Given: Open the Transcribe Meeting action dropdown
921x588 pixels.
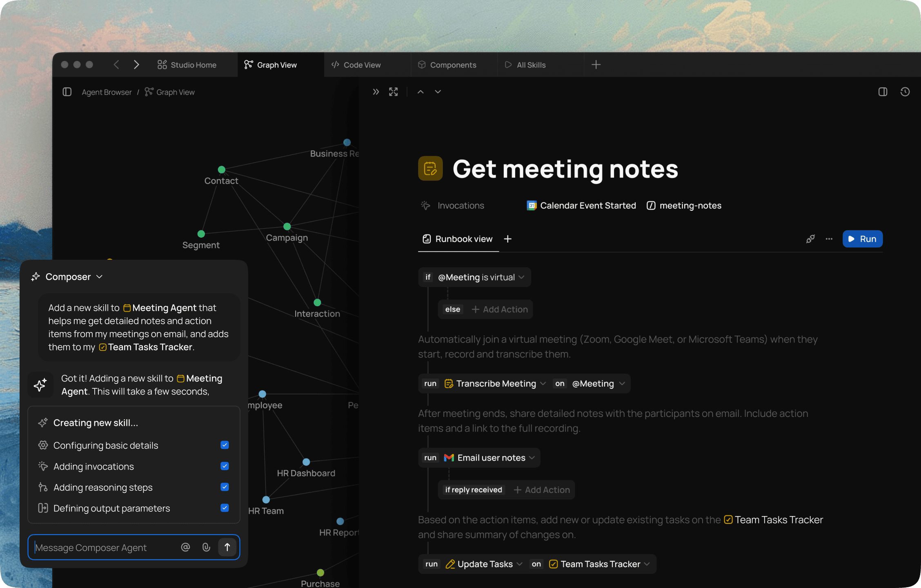Looking at the screenshot, I should pyautogui.click(x=543, y=383).
